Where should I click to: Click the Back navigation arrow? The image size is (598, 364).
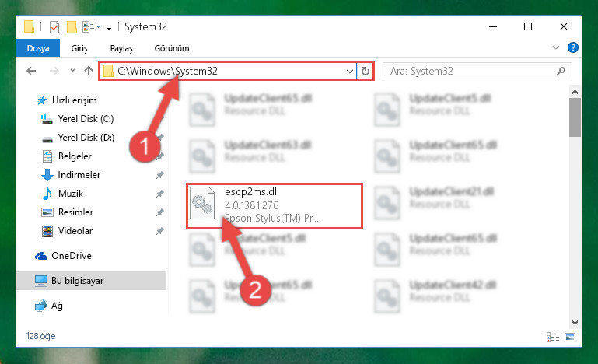[31, 71]
